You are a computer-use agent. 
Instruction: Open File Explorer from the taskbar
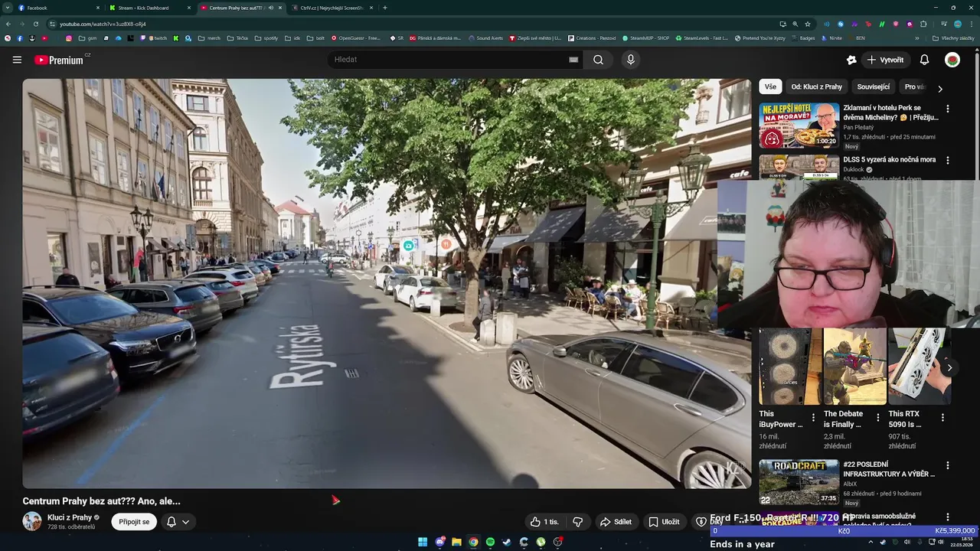click(x=456, y=542)
